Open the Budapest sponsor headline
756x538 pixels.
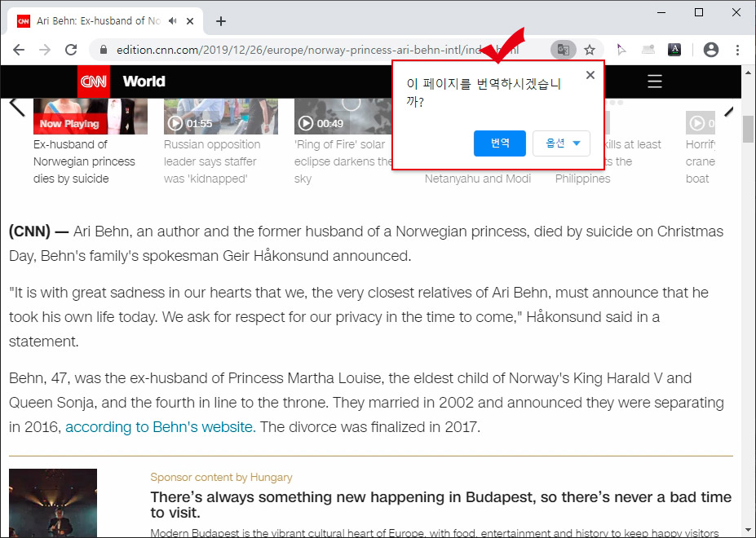coord(440,505)
